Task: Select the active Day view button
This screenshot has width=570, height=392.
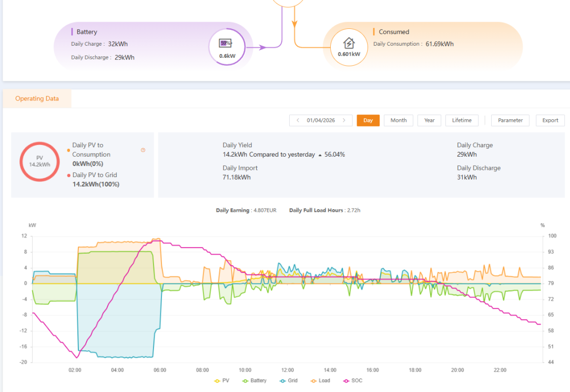Action: click(x=368, y=120)
